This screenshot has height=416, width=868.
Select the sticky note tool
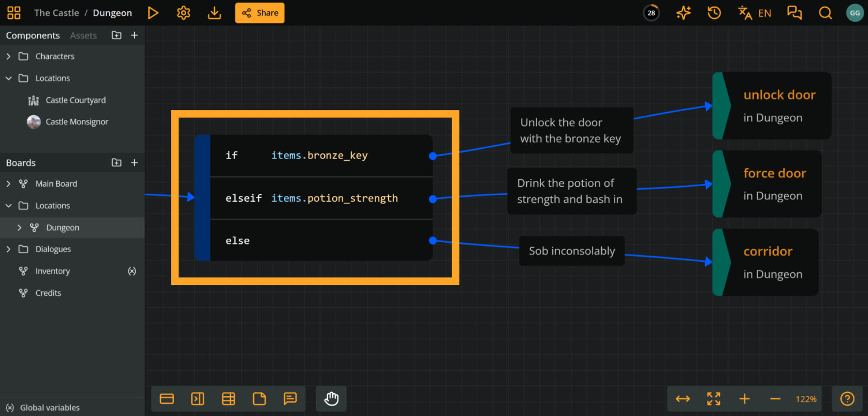point(259,399)
